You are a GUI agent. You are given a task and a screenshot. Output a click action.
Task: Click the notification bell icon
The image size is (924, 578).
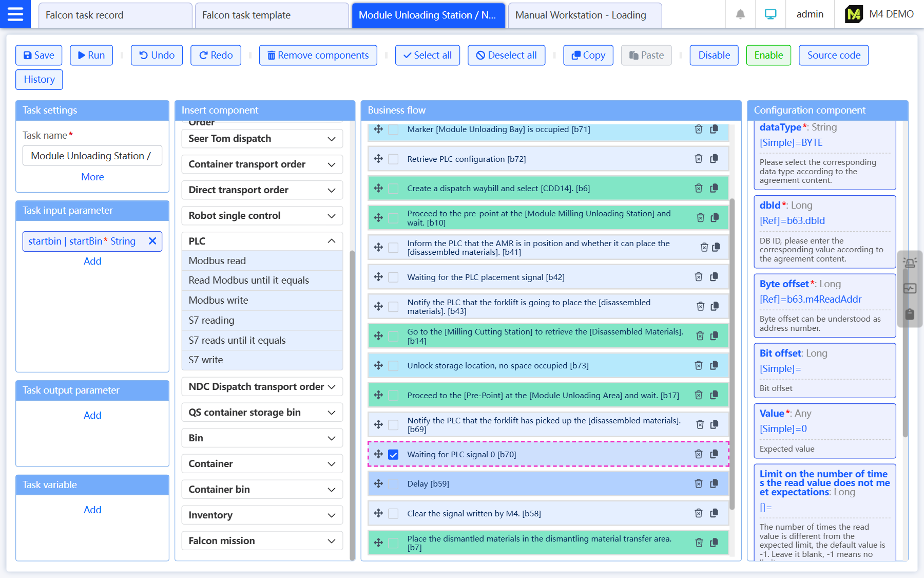pos(740,14)
